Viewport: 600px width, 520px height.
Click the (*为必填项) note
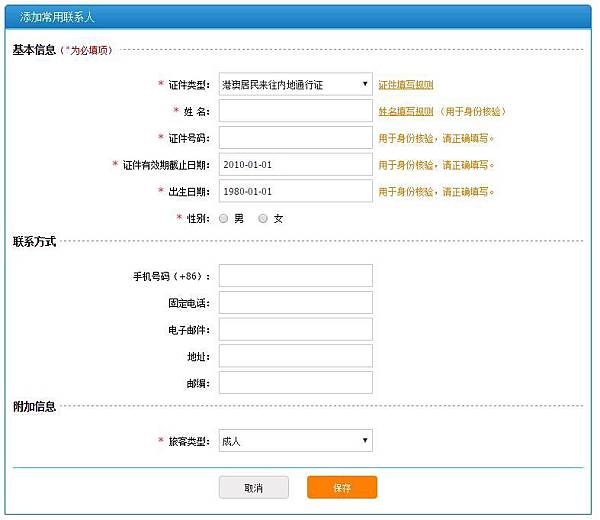86,51
